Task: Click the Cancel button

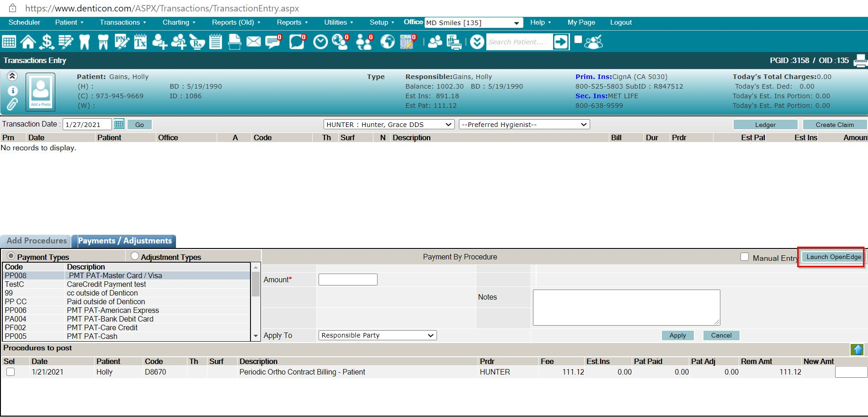Action: click(x=721, y=335)
